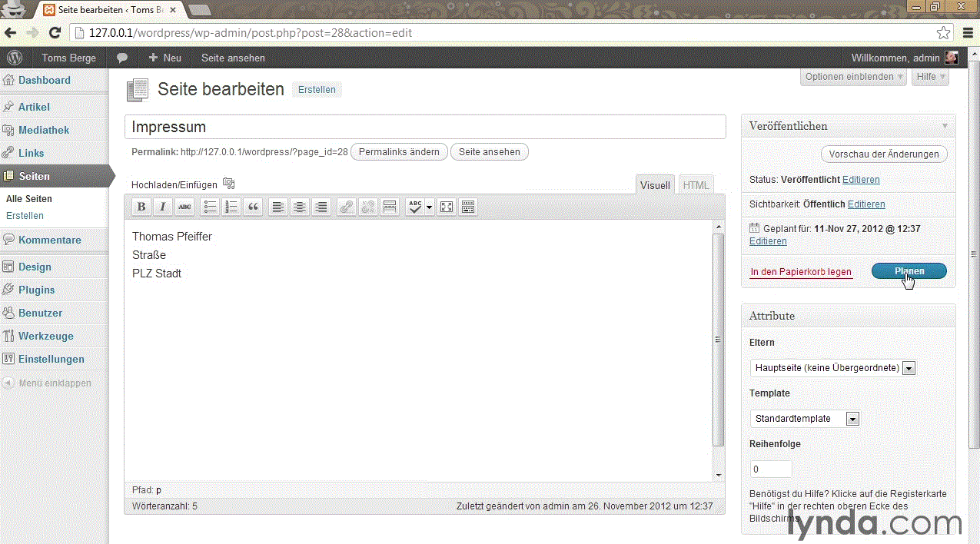
Task: Insert ordered numbered list
Action: click(231, 207)
